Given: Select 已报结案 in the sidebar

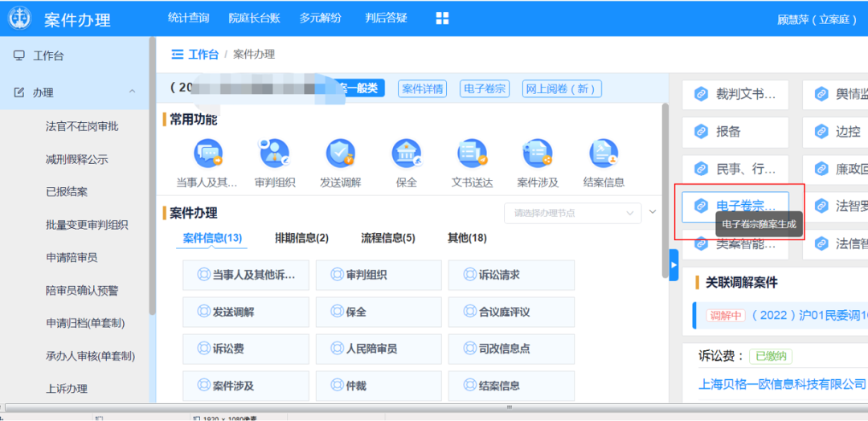Looking at the screenshot, I should pos(67,193).
